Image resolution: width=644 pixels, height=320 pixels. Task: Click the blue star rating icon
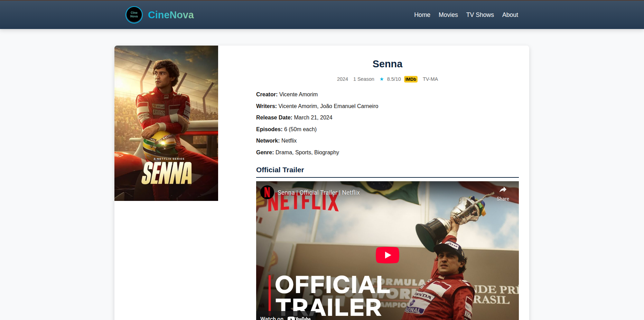[382, 79]
